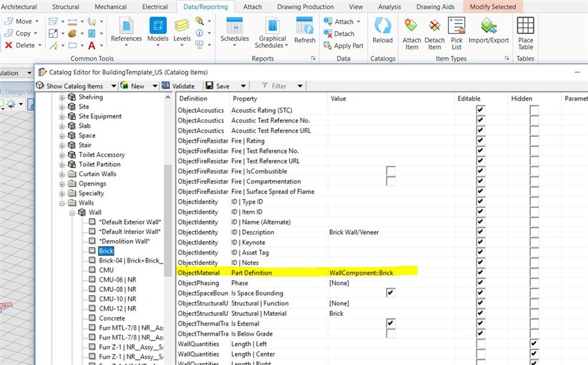Open the Schedules icon in Reports
Image resolution: width=588 pixels, height=365 pixels.
coord(235,25)
